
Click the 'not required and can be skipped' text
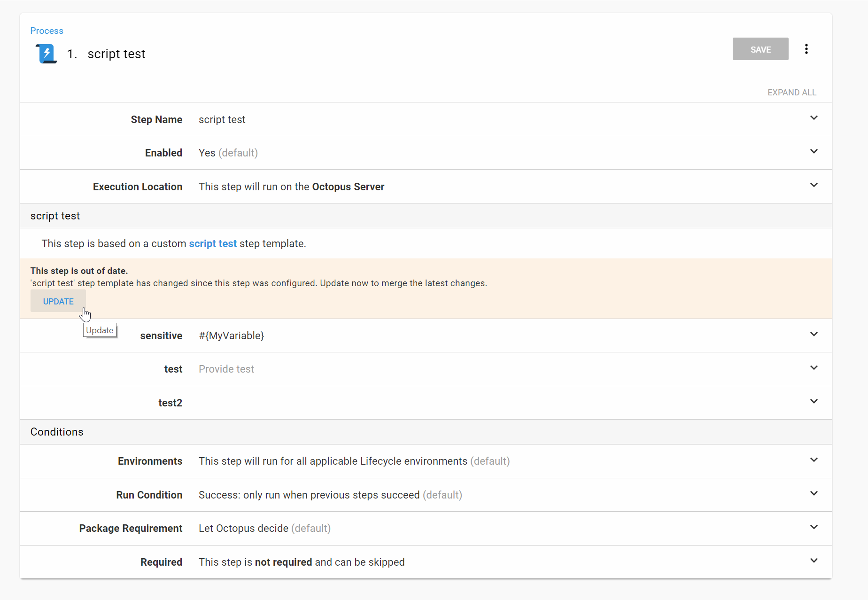[330, 562]
